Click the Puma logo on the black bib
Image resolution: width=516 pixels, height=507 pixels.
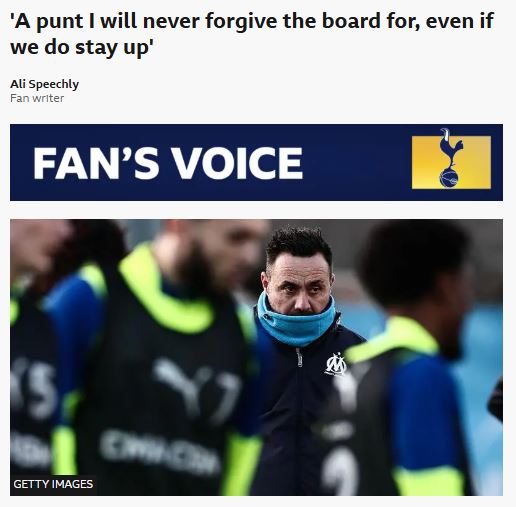point(197,388)
